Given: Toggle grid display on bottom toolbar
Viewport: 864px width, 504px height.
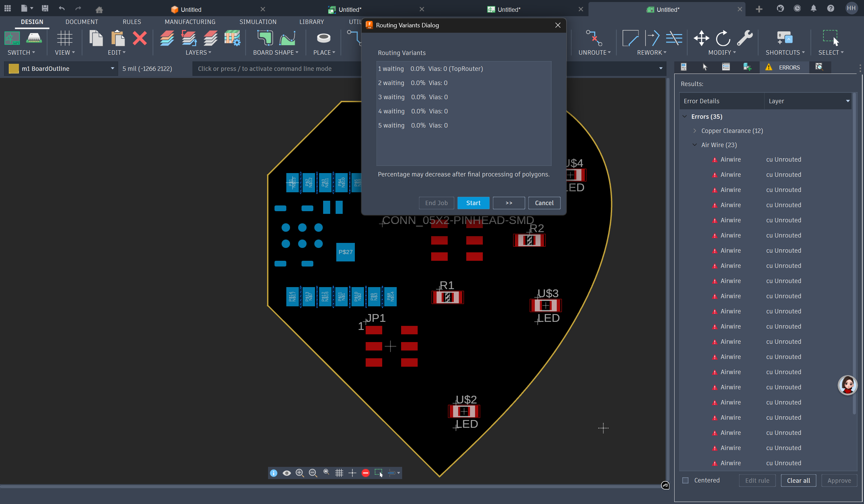Looking at the screenshot, I should pyautogui.click(x=339, y=473).
